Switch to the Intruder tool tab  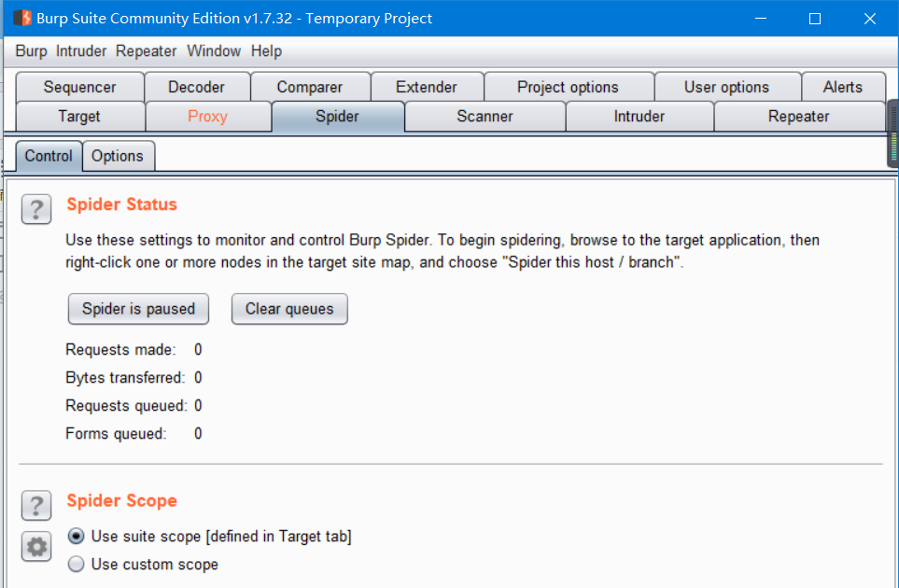pos(639,117)
